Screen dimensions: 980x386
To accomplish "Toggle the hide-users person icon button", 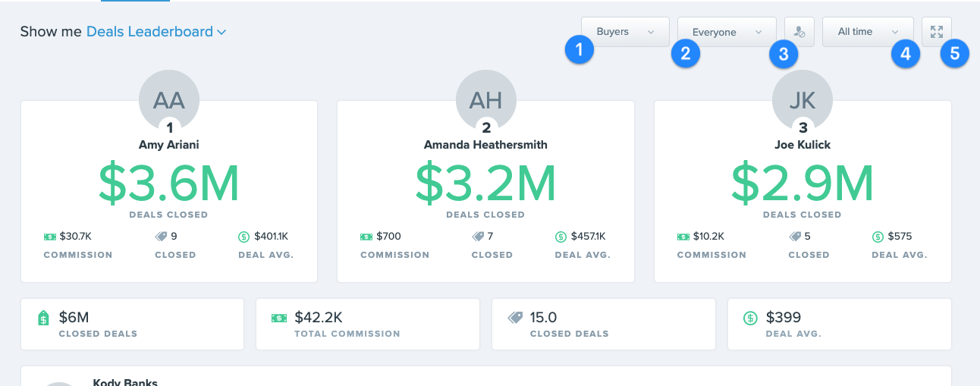I will coord(799,32).
